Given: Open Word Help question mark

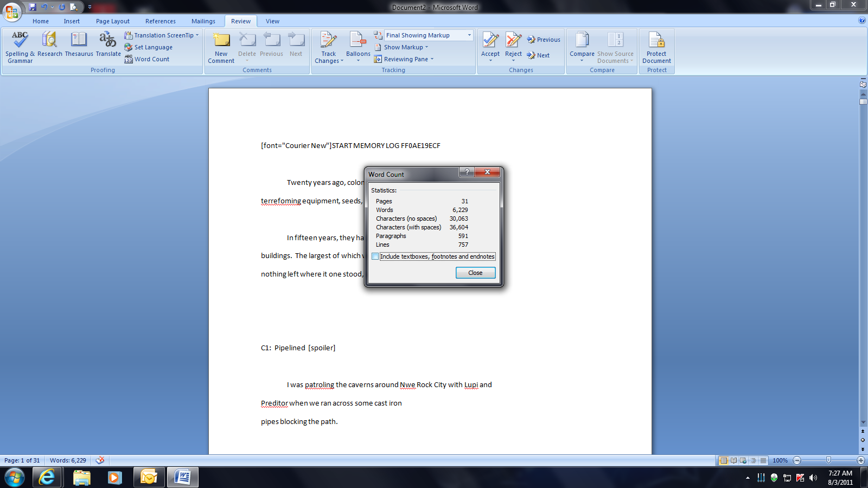Looking at the screenshot, I should (x=862, y=21).
